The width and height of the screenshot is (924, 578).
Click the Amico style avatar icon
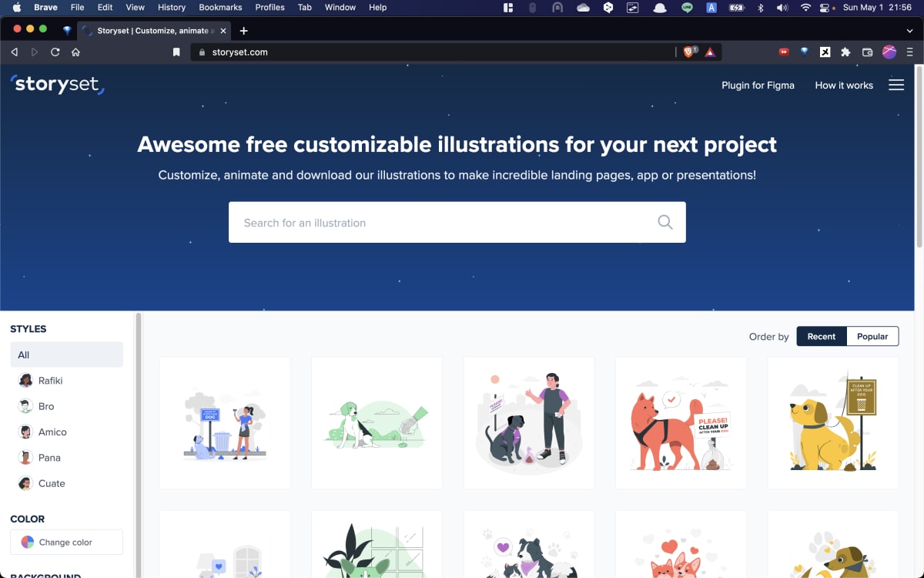tap(25, 432)
